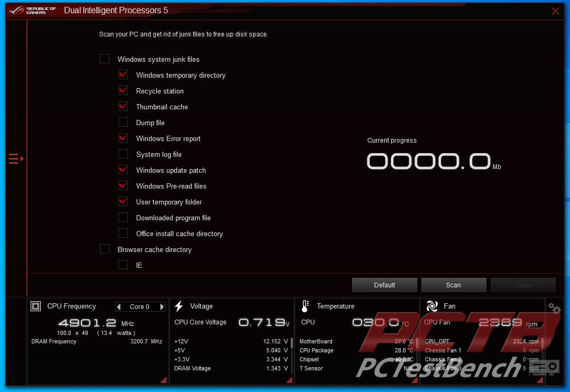Expand Voltage panel corner triangle
Image resolution: width=570 pixels, height=392 pixels.
pyautogui.click(x=290, y=380)
